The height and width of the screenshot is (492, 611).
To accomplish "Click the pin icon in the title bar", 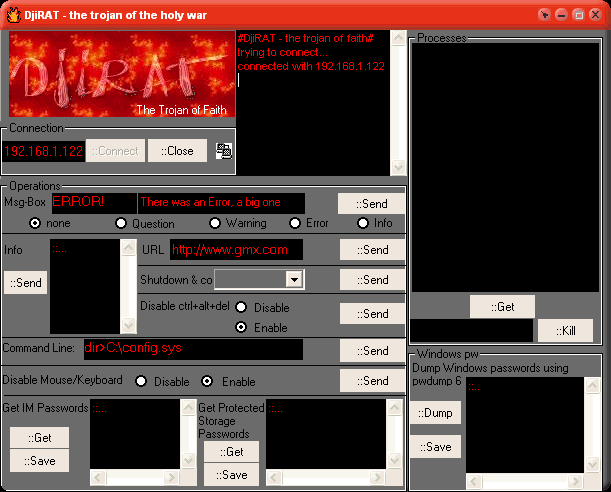I will coord(544,15).
